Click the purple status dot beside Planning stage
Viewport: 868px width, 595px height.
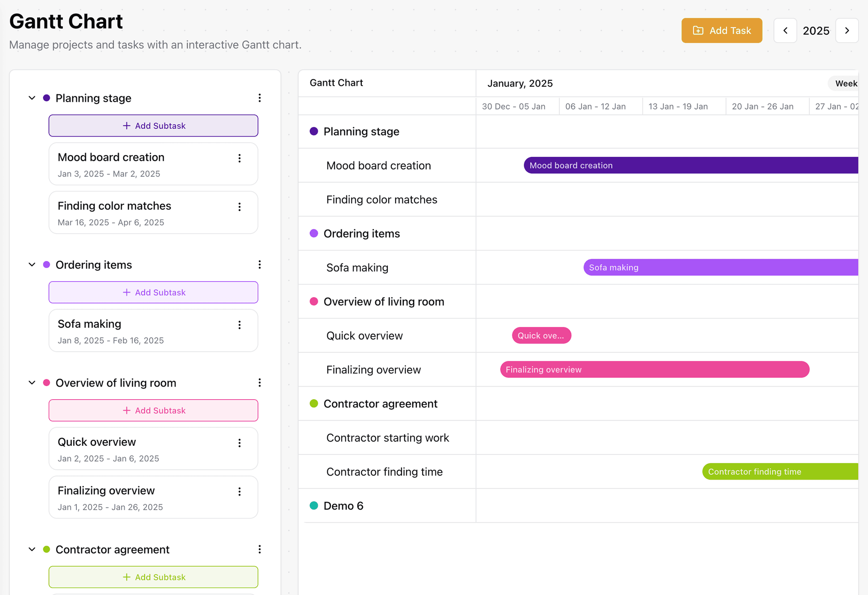coord(47,98)
